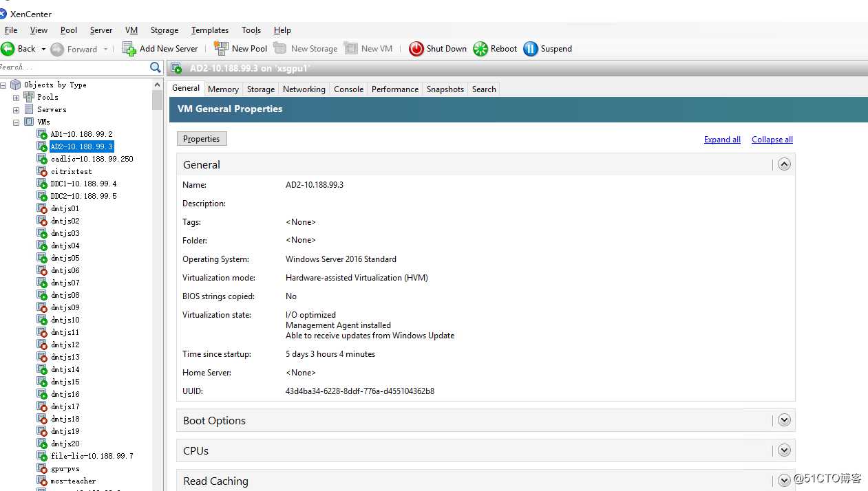Click the VMs node icon

(x=29, y=122)
